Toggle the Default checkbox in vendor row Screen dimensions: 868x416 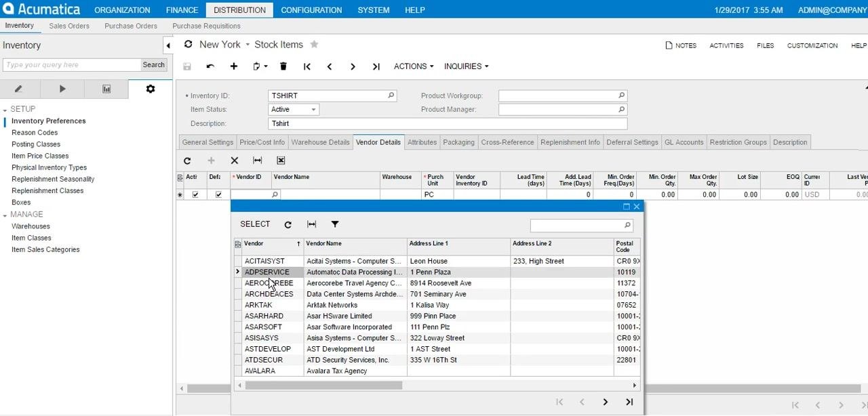tap(218, 194)
